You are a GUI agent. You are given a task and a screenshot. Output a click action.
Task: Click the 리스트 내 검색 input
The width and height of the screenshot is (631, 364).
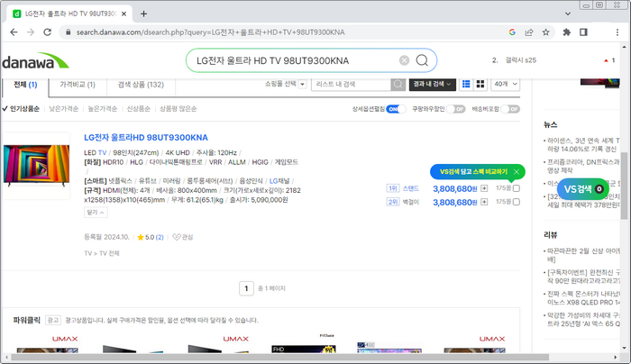[351, 84]
